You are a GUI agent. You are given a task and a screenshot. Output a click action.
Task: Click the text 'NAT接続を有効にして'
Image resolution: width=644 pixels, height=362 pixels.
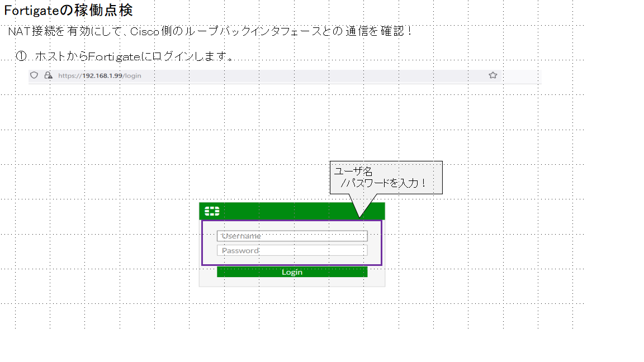(65, 31)
